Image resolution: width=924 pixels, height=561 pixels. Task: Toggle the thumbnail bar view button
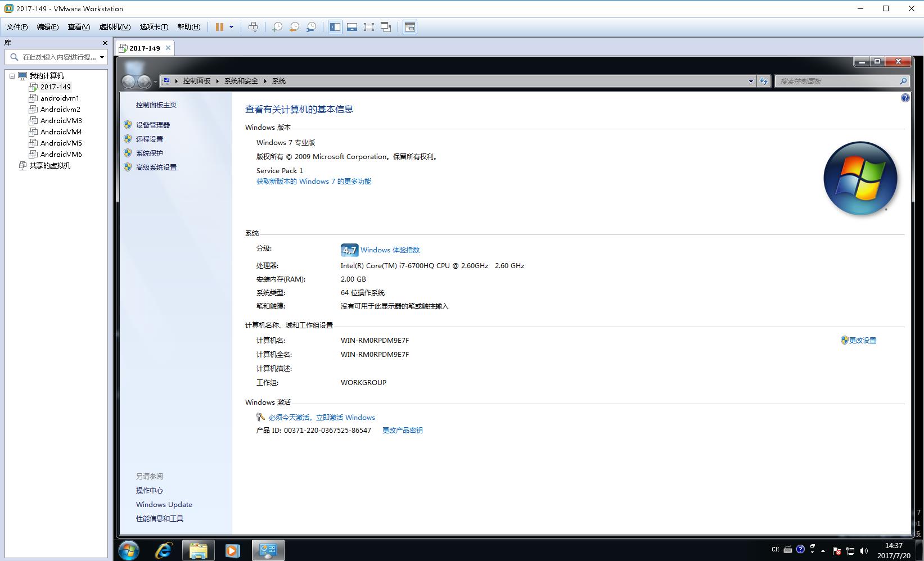coord(352,27)
